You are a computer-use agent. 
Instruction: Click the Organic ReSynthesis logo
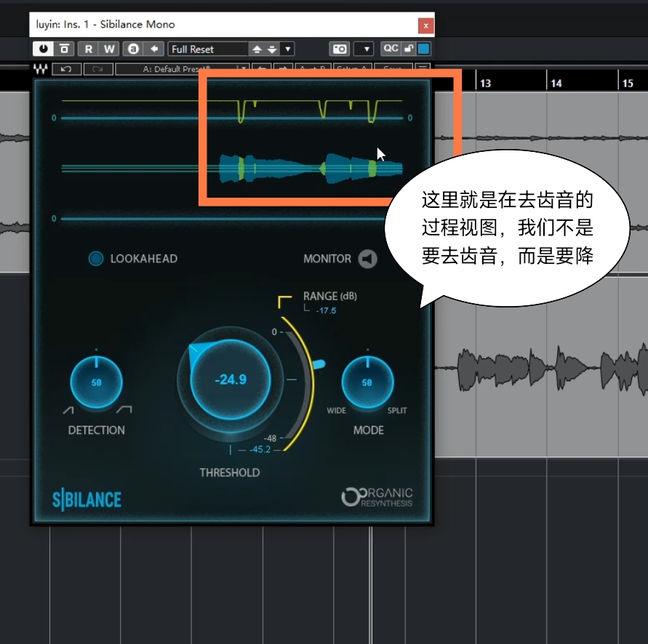point(377,497)
